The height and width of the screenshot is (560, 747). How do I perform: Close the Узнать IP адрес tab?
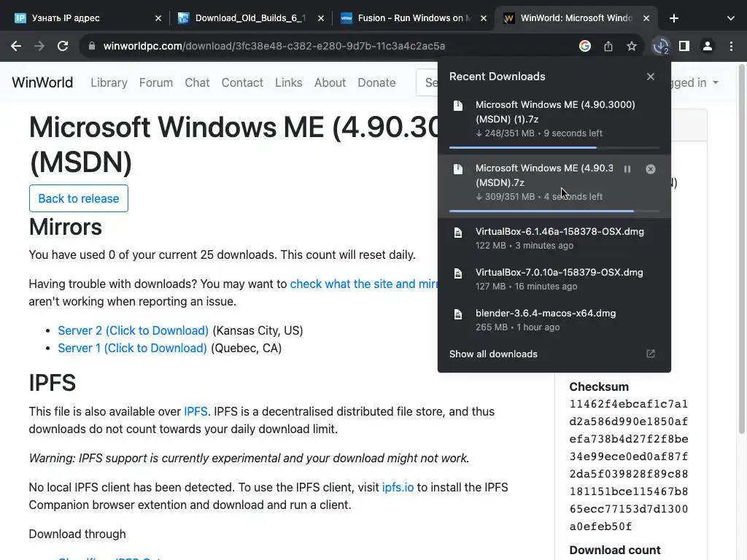(158, 18)
